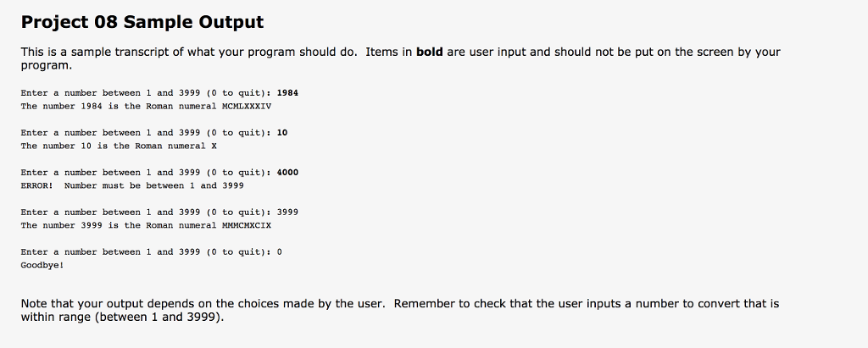Click the Roman numeral X output
868x348 pixels.
(x=214, y=146)
